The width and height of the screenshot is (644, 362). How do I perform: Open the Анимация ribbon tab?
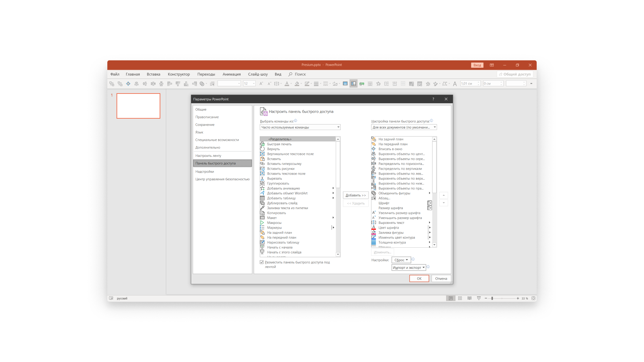231,74
